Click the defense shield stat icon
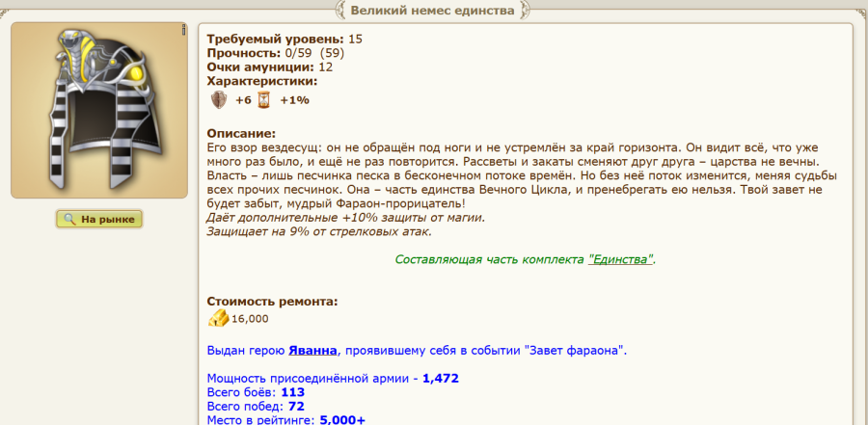Viewport: 868px width, 425px height. pos(217,99)
